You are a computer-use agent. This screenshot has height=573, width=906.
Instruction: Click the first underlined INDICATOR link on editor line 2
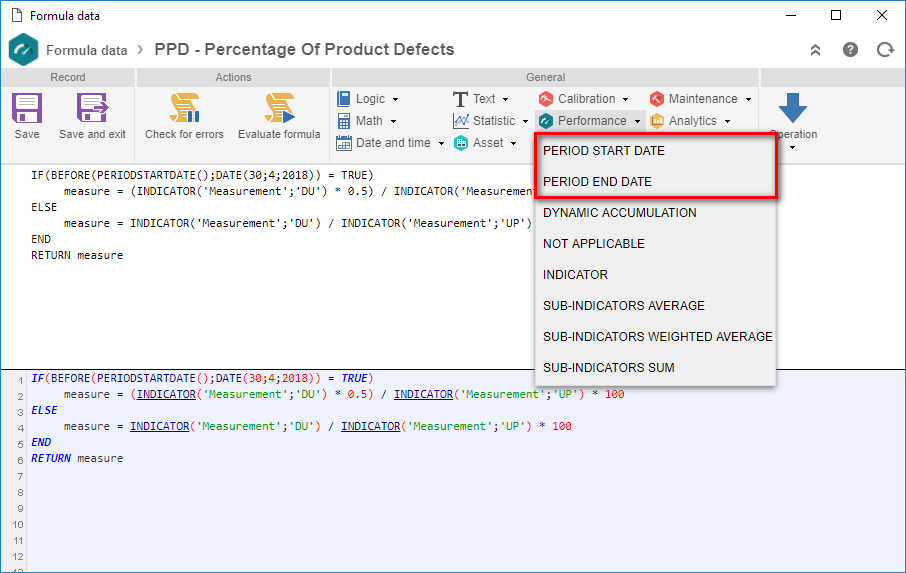pyautogui.click(x=166, y=395)
